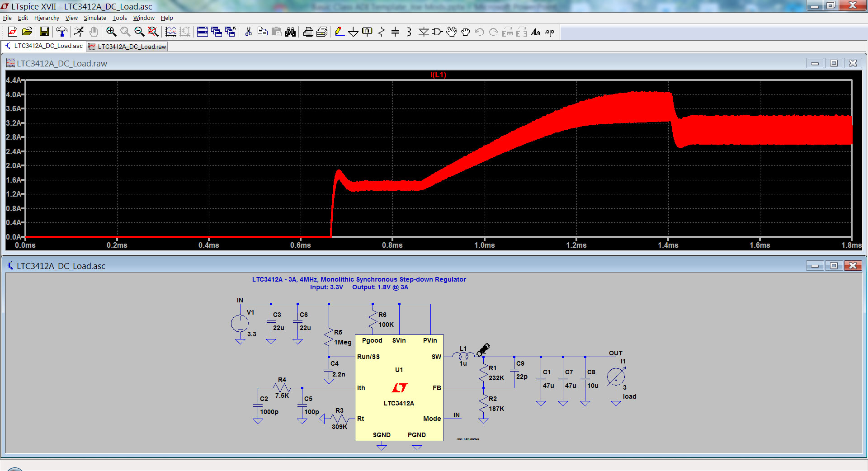Activate the Label Net tool
The width and height of the screenshot is (868, 471).
coord(367,32)
